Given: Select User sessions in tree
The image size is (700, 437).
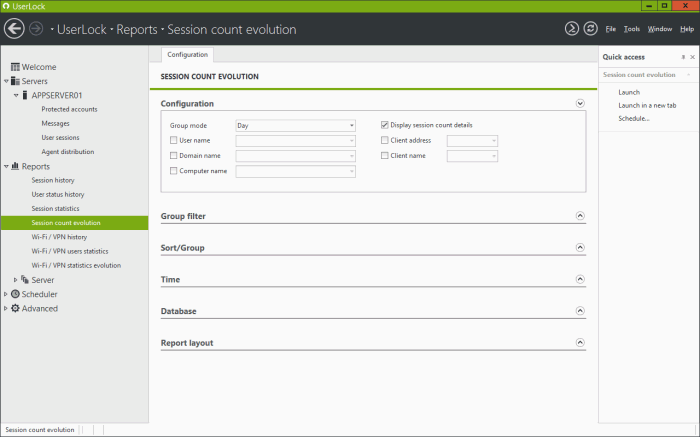Looking at the screenshot, I should [60, 137].
